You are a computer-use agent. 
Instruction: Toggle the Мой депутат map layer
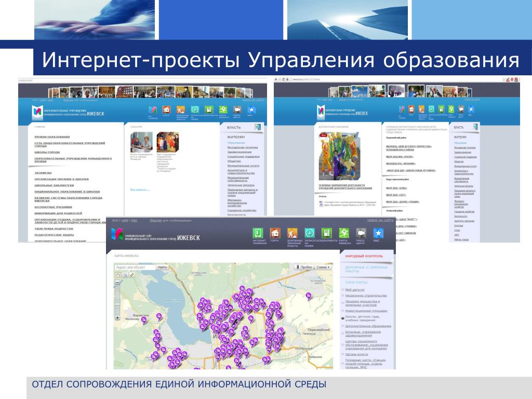[x=355, y=290]
